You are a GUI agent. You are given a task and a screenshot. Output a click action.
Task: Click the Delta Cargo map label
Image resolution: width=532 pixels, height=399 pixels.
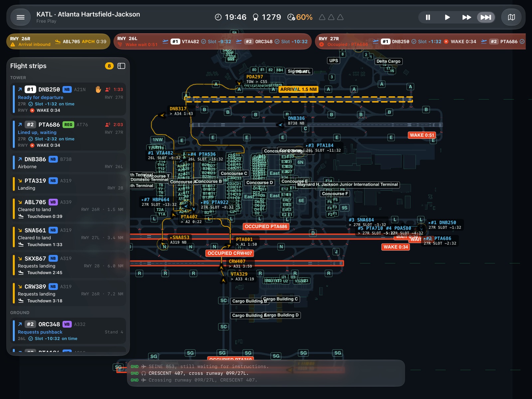pos(388,61)
